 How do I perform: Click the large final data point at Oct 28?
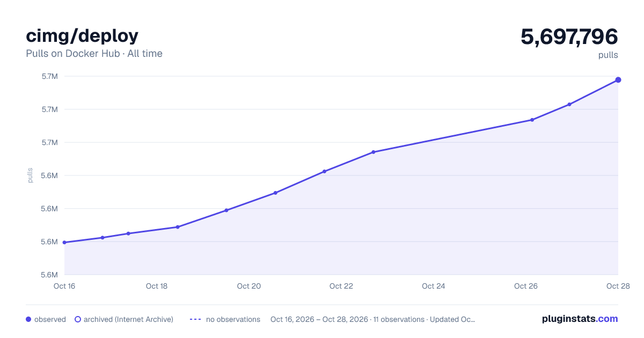coord(618,80)
